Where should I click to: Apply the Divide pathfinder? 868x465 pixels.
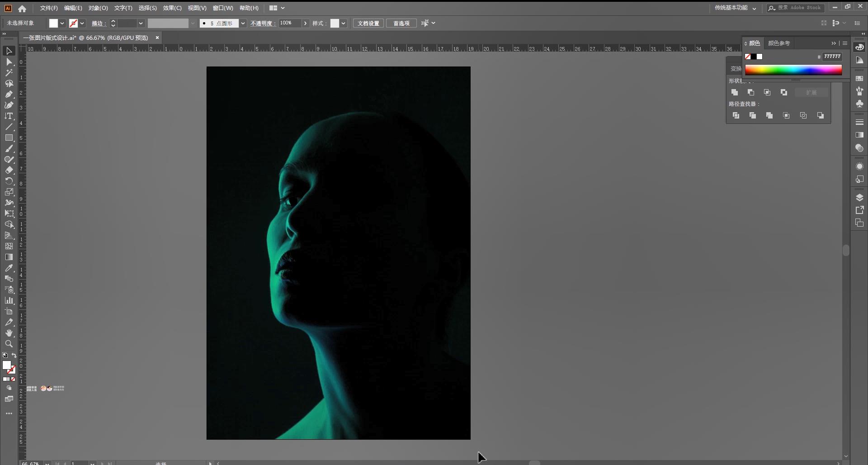pyautogui.click(x=736, y=116)
